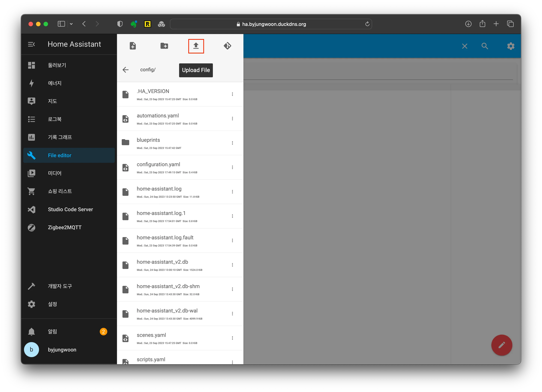
Task: Show Safari tab overview
Action: [510, 24]
